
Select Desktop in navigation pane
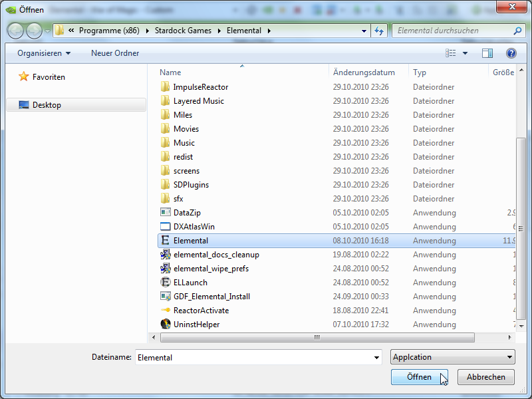[47, 105]
